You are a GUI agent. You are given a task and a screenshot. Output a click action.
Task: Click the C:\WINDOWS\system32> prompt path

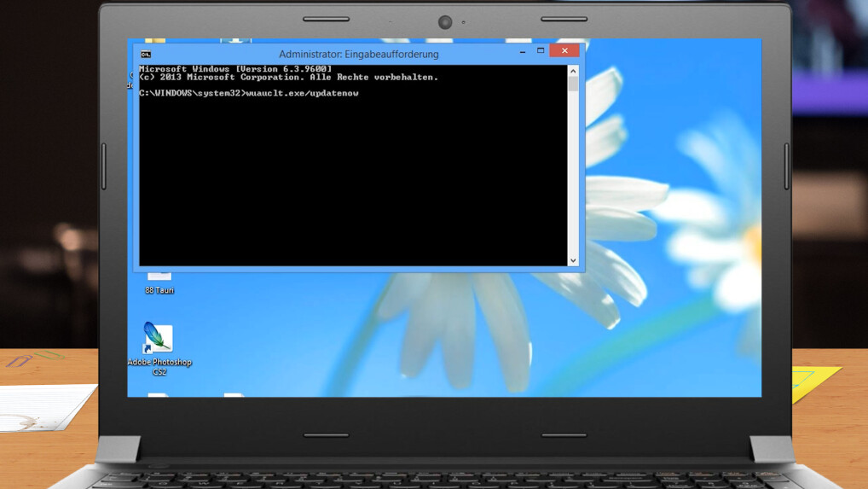coord(191,93)
